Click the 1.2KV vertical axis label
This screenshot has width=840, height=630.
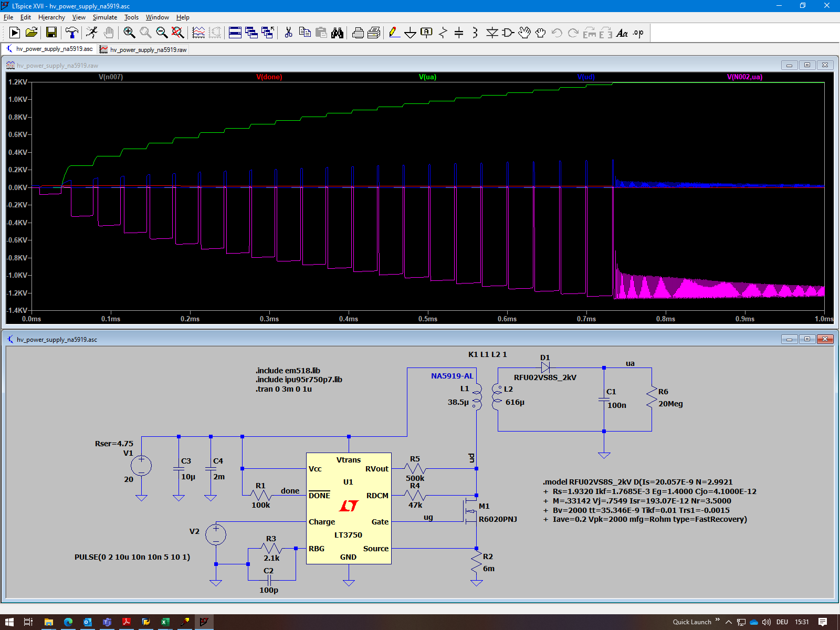[x=18, y=82]
